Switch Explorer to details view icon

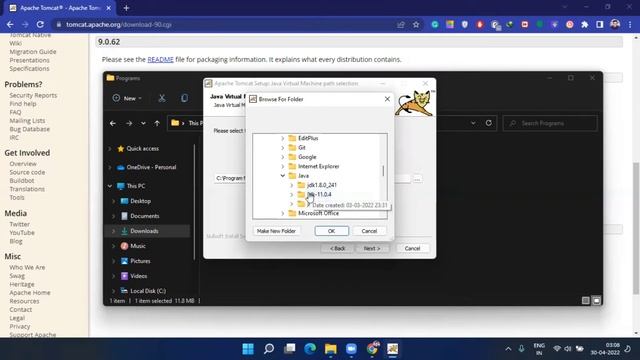[586, 301]
